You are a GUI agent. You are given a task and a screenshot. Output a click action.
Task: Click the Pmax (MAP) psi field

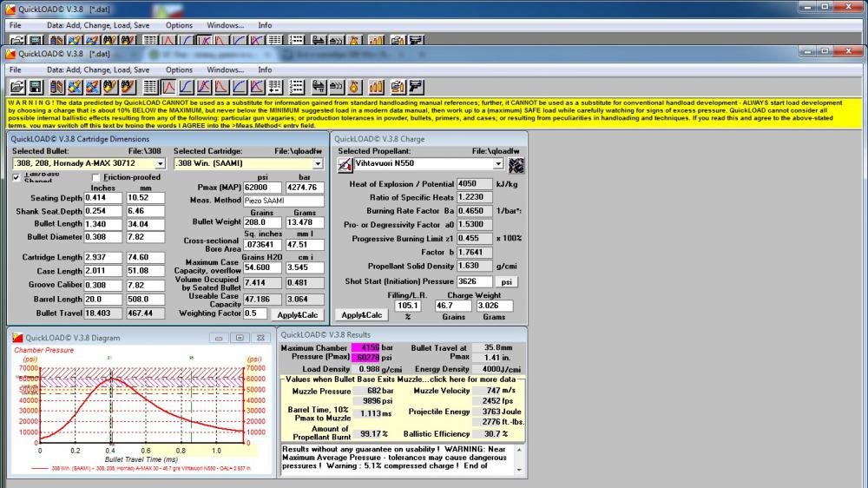click(x=262, y=188)
